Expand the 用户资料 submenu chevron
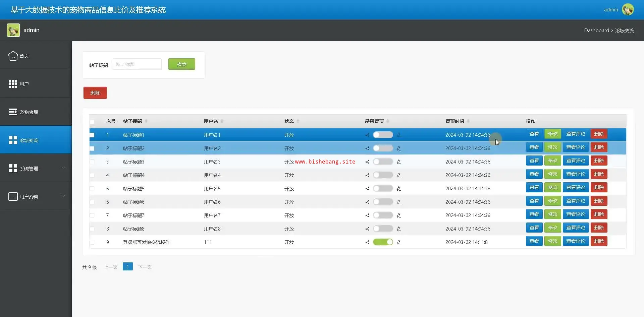The width and height of the screenshot is (644, 317). pos(63,196)
